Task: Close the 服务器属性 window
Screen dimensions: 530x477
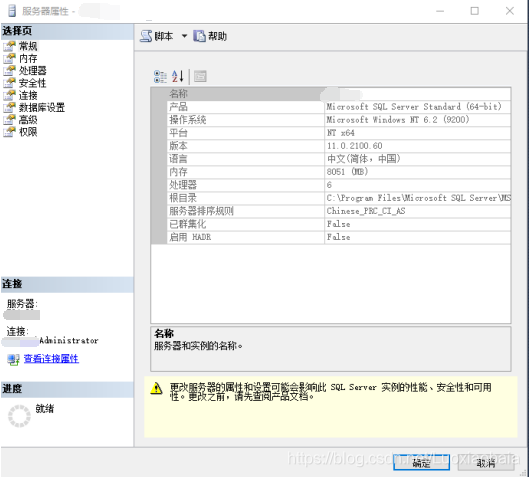Action: point(510,11)
